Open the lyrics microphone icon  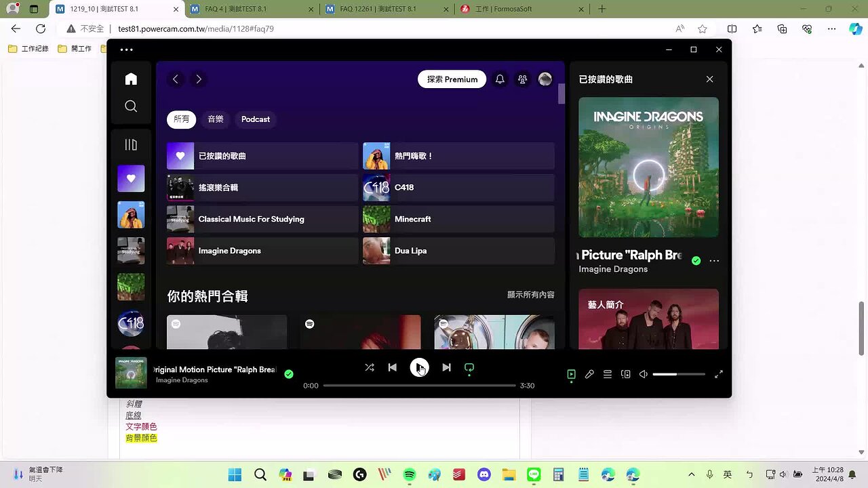coord(589,374)
